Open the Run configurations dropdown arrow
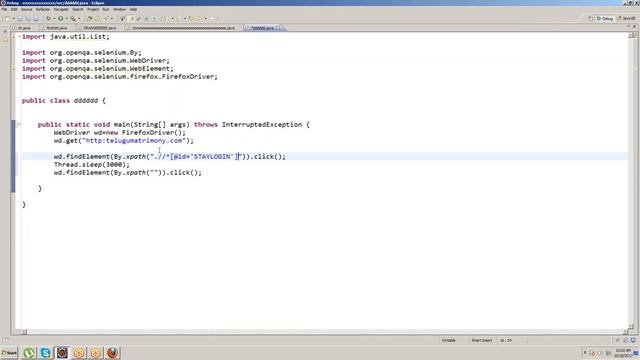The height and width of the screenshot is (360, 640). click(67, 18)
